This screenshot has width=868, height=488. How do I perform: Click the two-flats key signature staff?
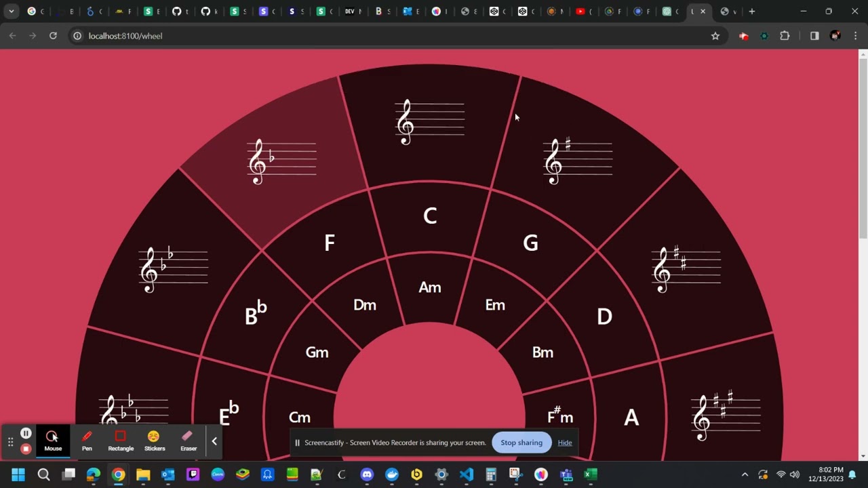pos(174,269)
